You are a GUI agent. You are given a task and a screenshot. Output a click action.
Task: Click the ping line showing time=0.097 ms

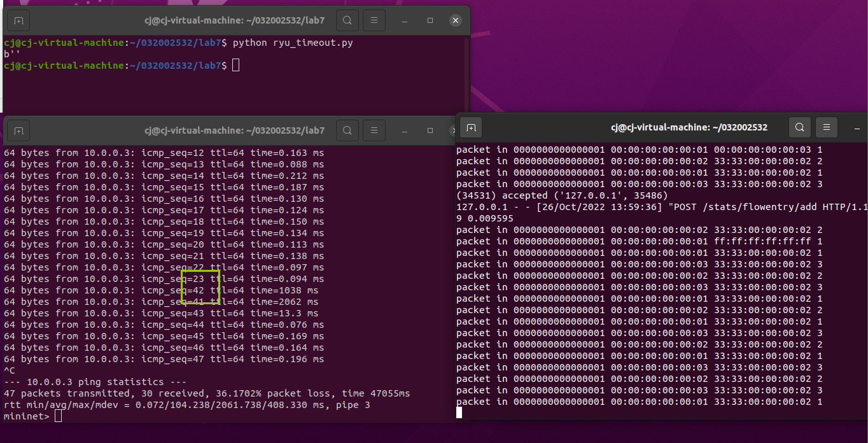coord(164,268)
